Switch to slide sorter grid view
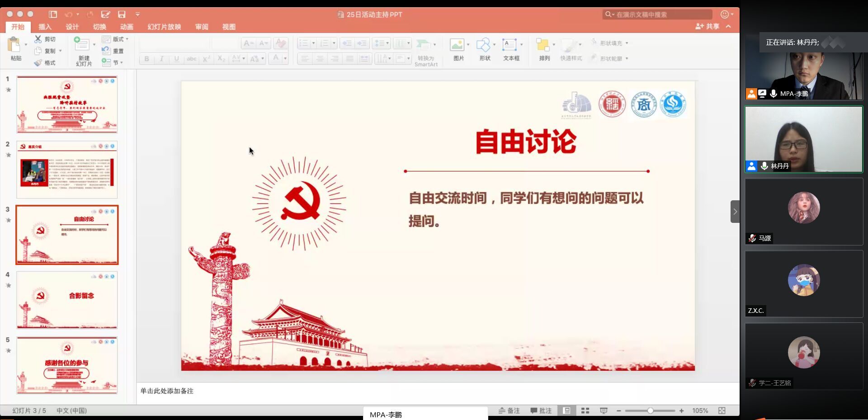This screenshot has width=868, height=420. pos(585,411)
